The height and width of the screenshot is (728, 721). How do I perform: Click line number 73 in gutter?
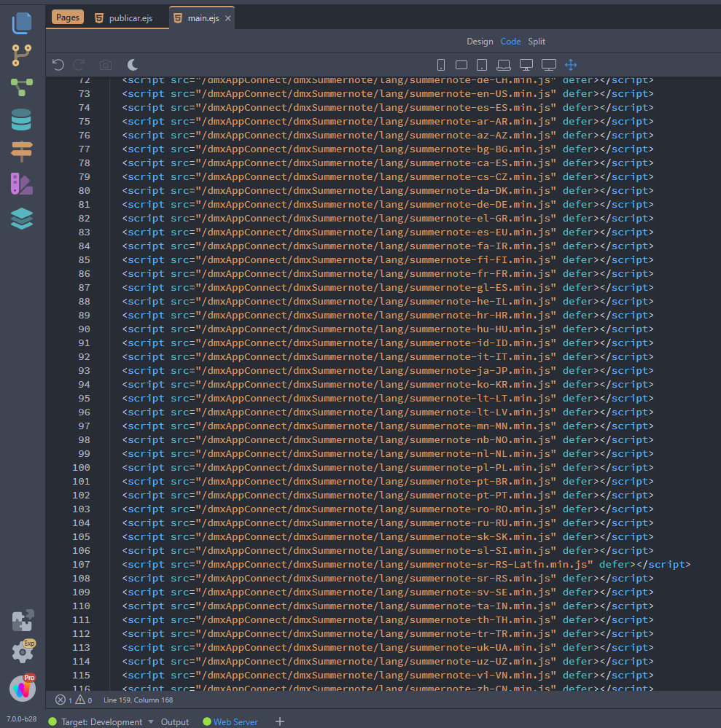pos(84,94)
